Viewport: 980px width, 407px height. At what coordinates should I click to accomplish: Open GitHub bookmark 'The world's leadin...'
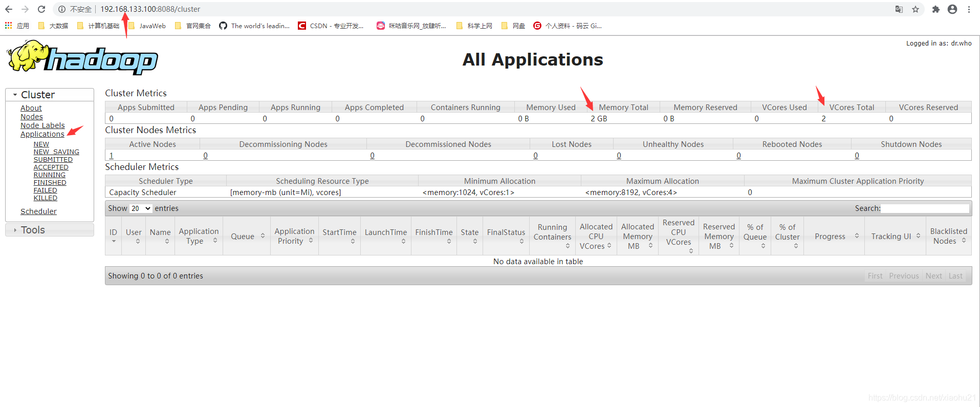coord(254,26)
